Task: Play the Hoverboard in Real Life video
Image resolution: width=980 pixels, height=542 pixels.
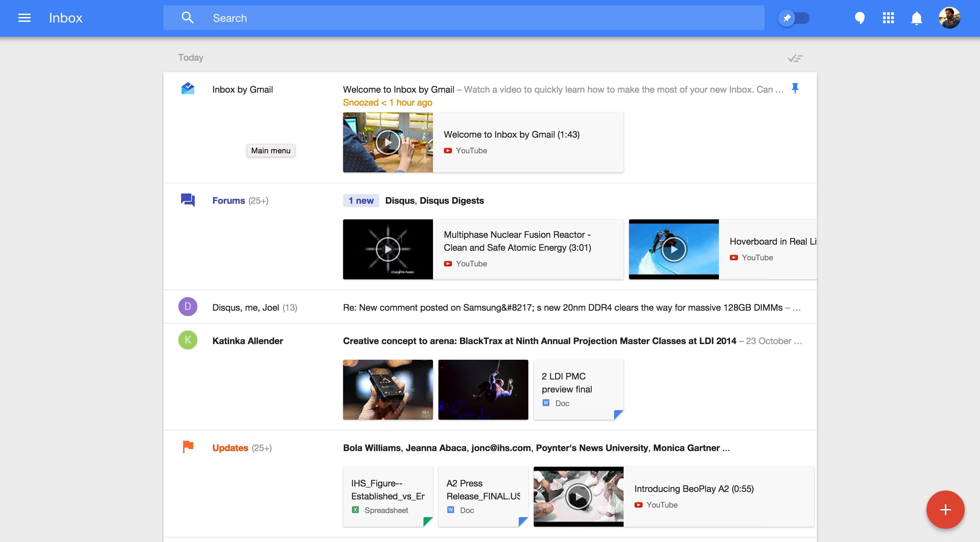Action: (x=674, y=249)
